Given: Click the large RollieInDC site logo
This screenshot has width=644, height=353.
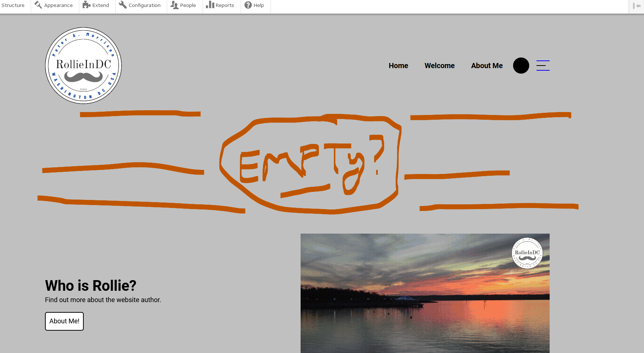Looking at the screenshot, I should click(83, 66).
